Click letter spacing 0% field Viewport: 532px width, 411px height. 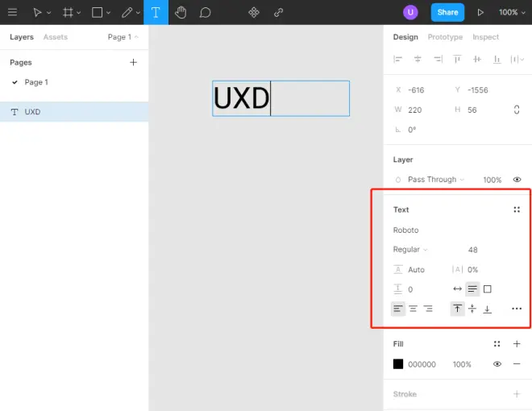pyautogui.click(x=472, y=270)
